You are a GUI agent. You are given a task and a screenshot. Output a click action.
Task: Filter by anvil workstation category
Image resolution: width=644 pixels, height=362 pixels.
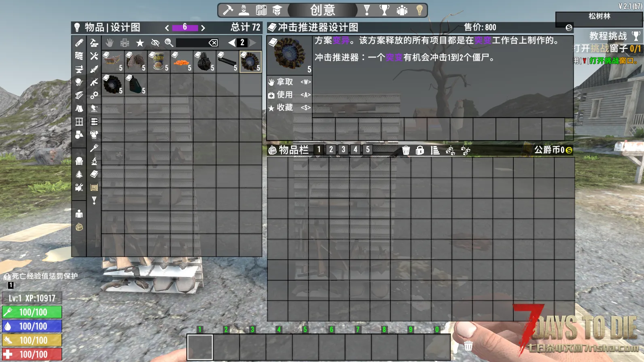tap(79, 69)
